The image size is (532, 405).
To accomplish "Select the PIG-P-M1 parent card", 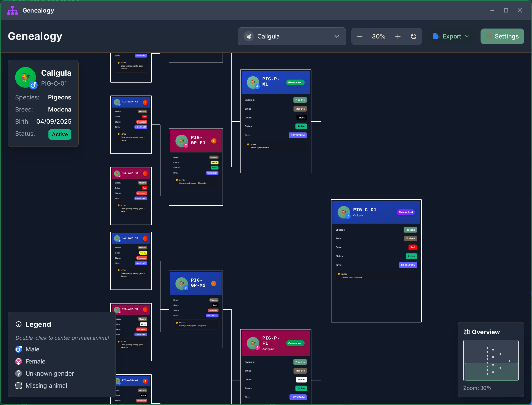I will pyautogui.click(x=276, y=82).
